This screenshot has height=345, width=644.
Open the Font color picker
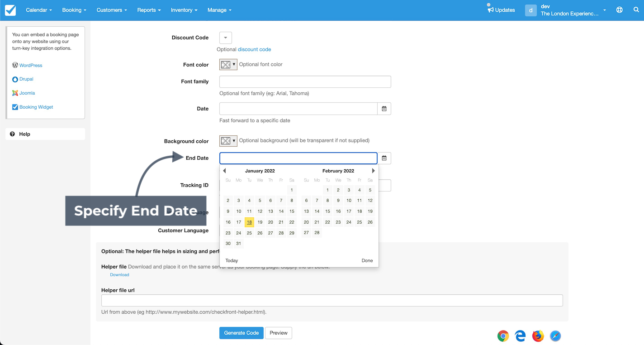pyautogui.click(x=228, y=65)
